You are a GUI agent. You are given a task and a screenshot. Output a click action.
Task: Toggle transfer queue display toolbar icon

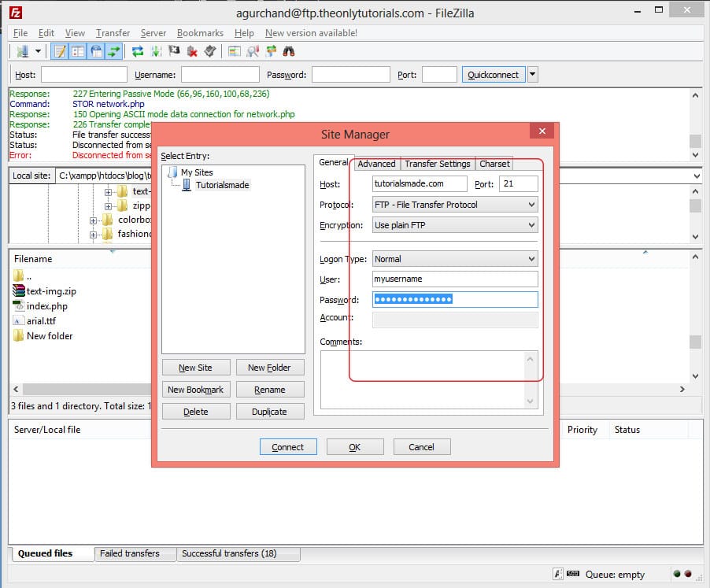pos(114,51)
